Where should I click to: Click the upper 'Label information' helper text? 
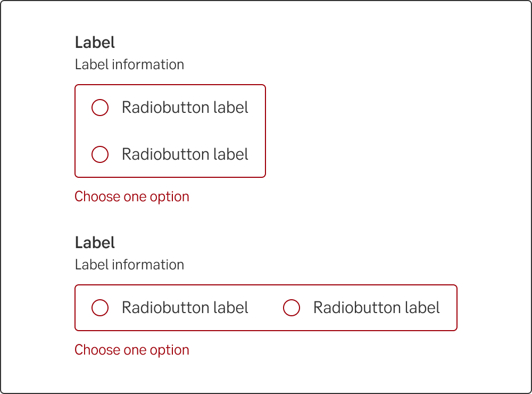point(129,65)
